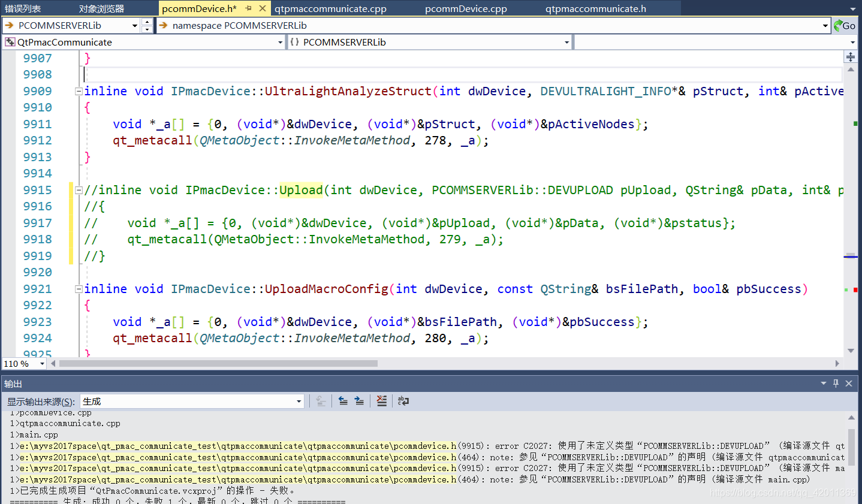
Task: Click UltraLightAnalyzeStruct function name
Action: click(348, 91)
